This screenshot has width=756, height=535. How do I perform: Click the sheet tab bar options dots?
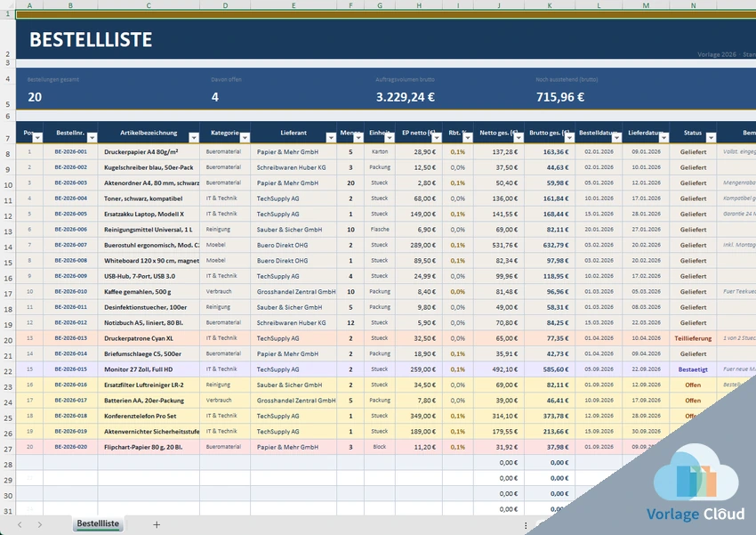point(526,525)
